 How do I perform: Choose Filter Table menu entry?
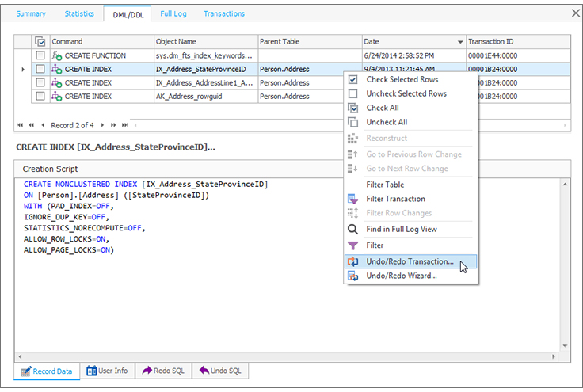pyautogui.click(x=410, y=185)
